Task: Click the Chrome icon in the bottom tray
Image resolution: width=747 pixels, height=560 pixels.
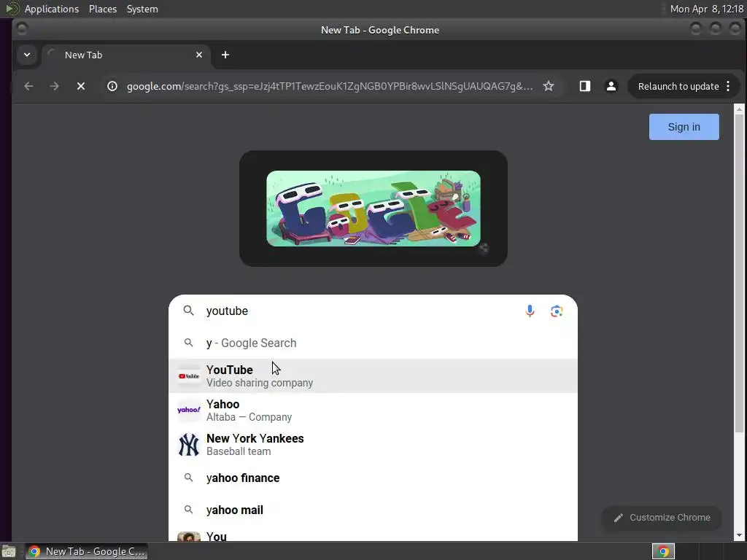Action: (x=663, y=551)
